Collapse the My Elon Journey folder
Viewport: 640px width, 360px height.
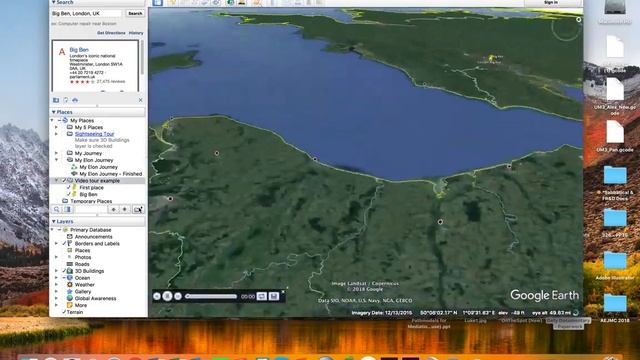[56, 160]
